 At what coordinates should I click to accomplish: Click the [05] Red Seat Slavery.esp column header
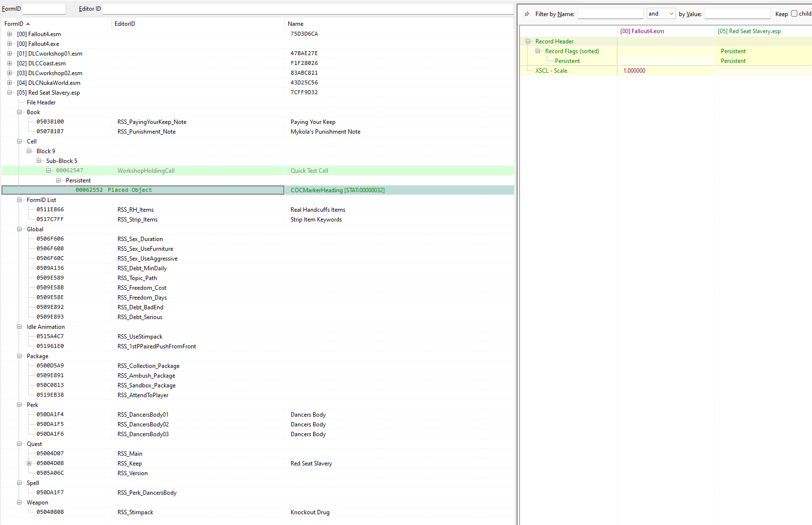pos(763,31)
